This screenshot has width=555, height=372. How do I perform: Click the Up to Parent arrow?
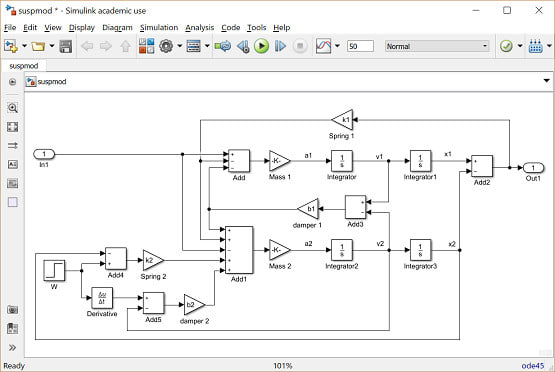click(x=125, y=46)
